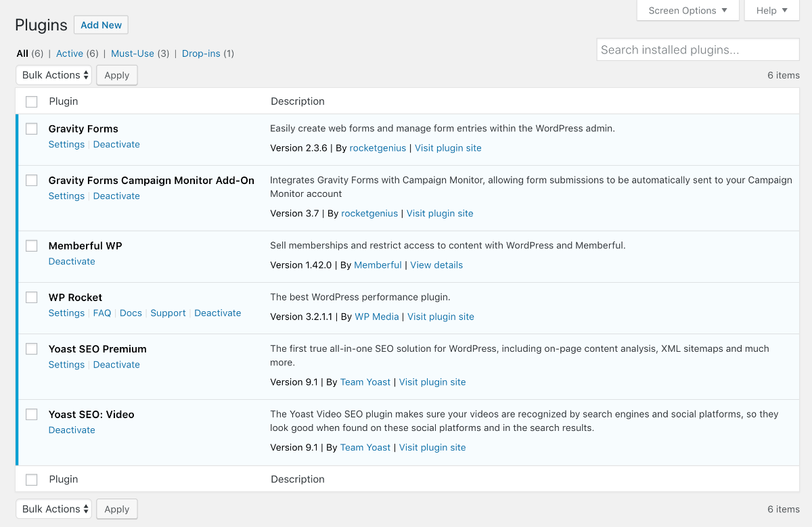Tick the Gravity Forms plugin checkbox
Screen dimensions: 812x527
tap(32, 129)
